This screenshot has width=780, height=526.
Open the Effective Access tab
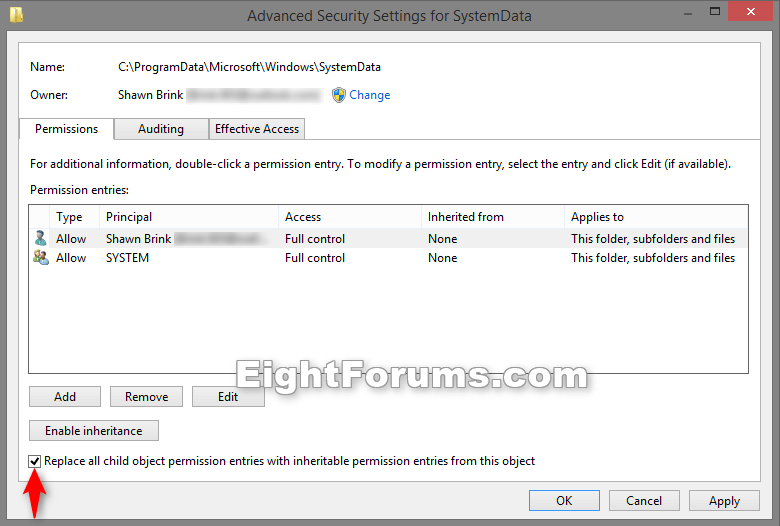click(257, 129)
